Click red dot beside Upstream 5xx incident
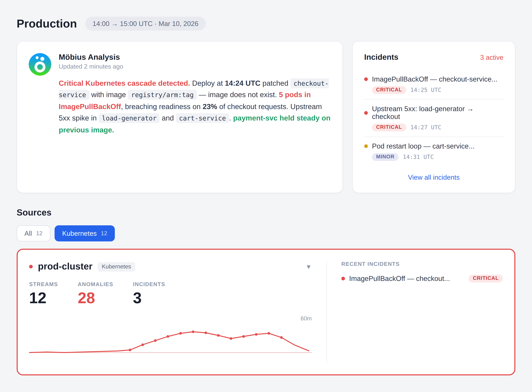532x392 pixels. point(366,113)
